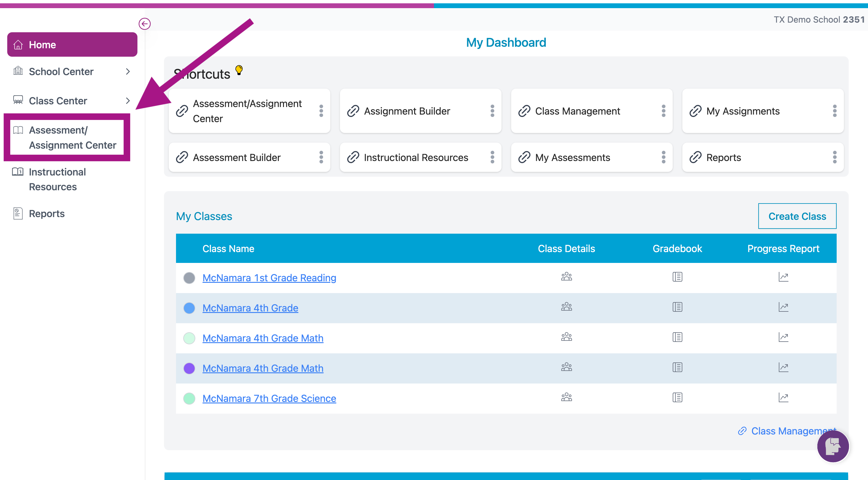This screenshot has width=868, height=480.
Task: Click the Shortcuts lightbulb tip icon
Action: tap(239, 70)
